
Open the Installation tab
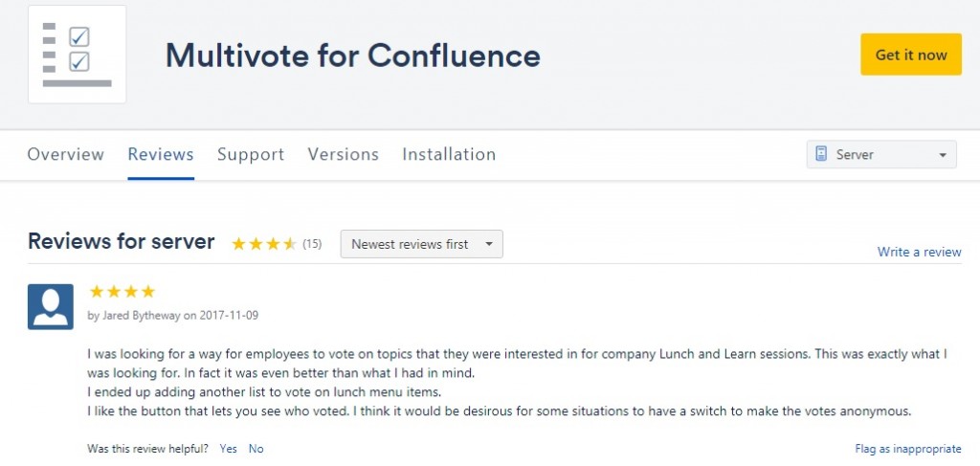(x=449, y=154)
